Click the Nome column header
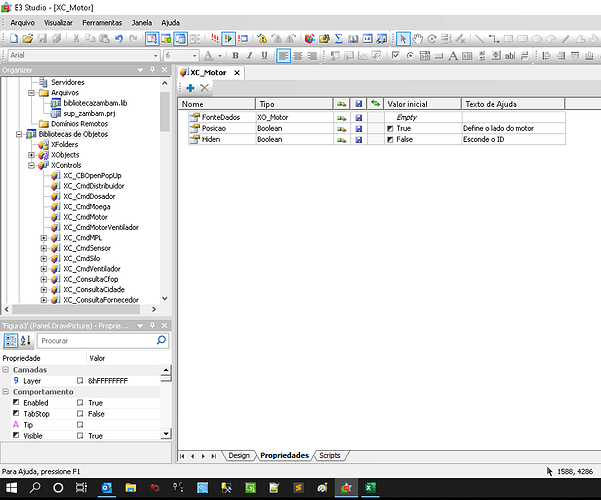The image size is (601, 500). tap(217, 104)
